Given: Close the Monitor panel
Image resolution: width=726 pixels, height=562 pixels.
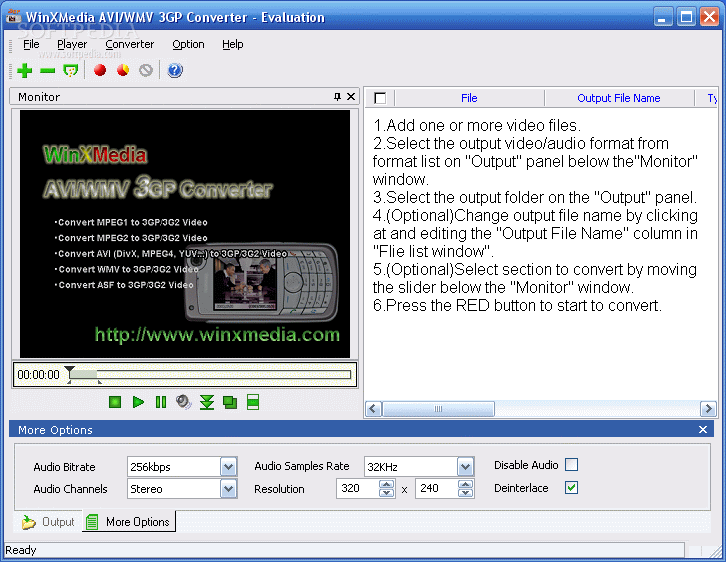Looking at the screenshot, I should pos(351,96).
